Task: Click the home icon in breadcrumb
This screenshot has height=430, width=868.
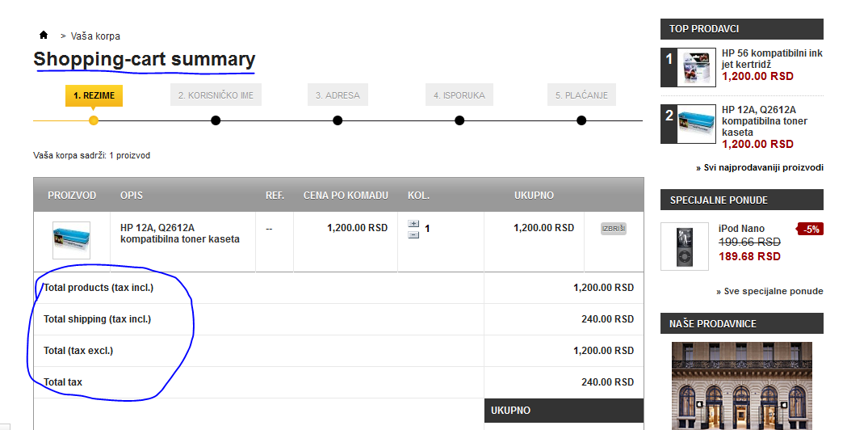Action: [x=44, y=36]
